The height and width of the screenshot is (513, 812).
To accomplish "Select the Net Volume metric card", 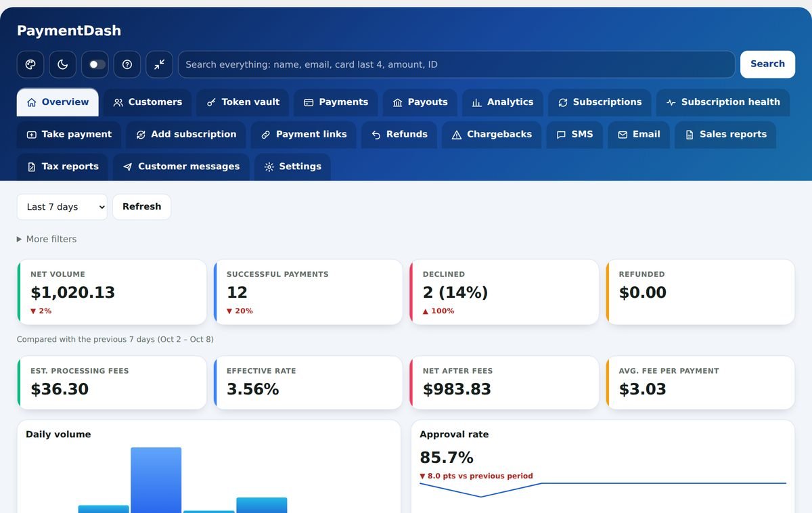I will tap(112, 292).
